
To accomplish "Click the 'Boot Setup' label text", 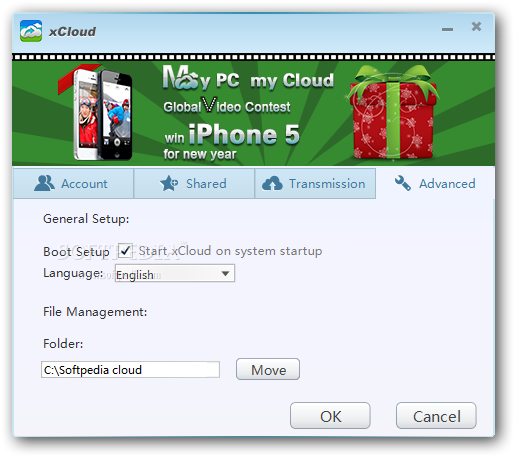I will [76, 252].
